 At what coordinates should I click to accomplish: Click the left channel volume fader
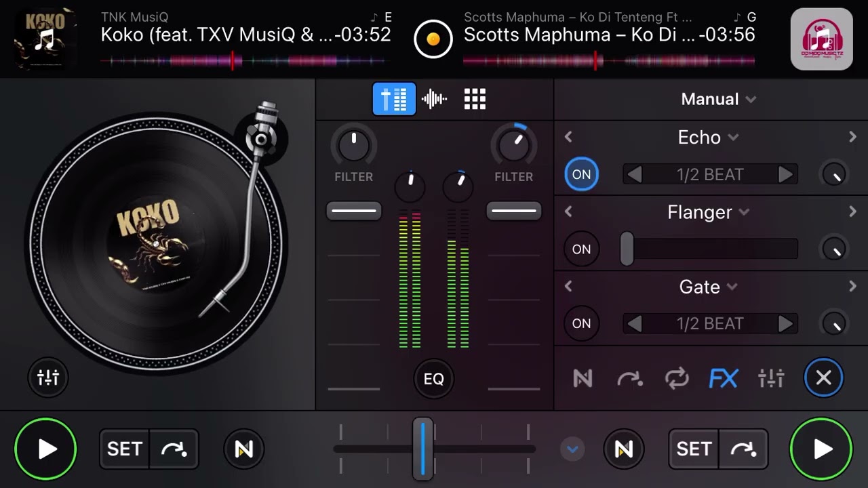354,211
